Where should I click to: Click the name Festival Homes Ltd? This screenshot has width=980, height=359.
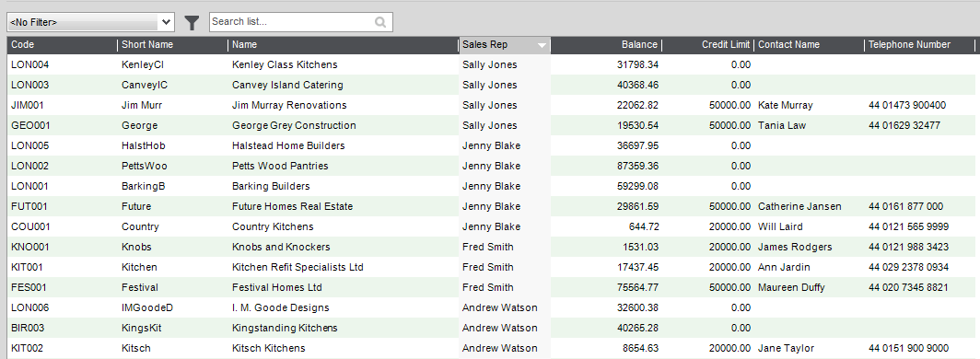point(277,287)
